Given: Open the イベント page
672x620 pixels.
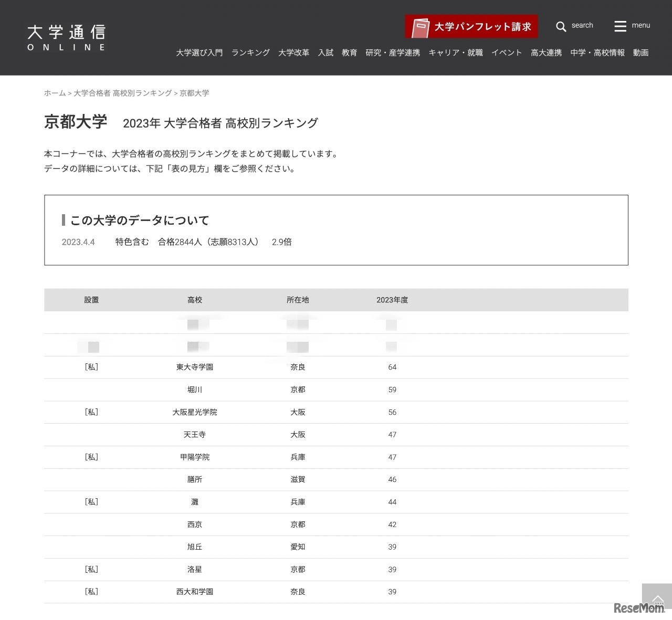Looking at the screenshot, I should click(507, 52).
